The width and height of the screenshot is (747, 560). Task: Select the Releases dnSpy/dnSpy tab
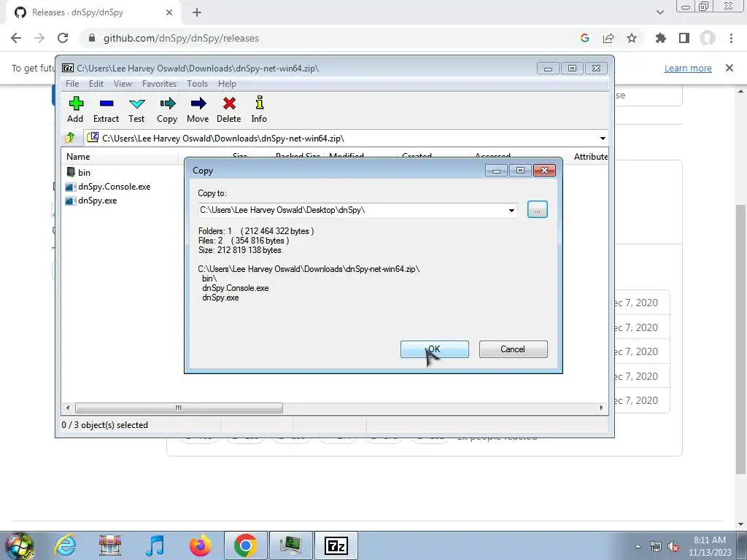click(x=94, y=12)
